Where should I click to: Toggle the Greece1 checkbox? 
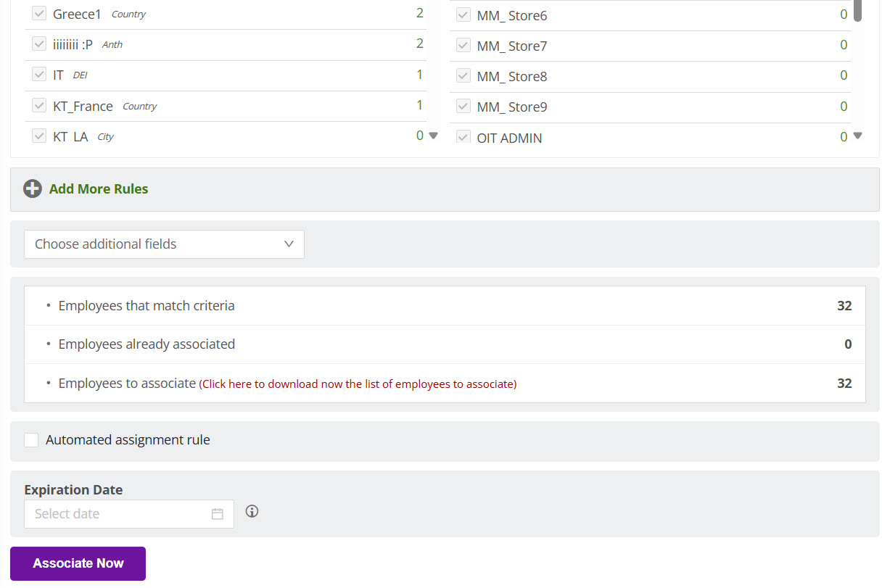[x=39, y=14]
